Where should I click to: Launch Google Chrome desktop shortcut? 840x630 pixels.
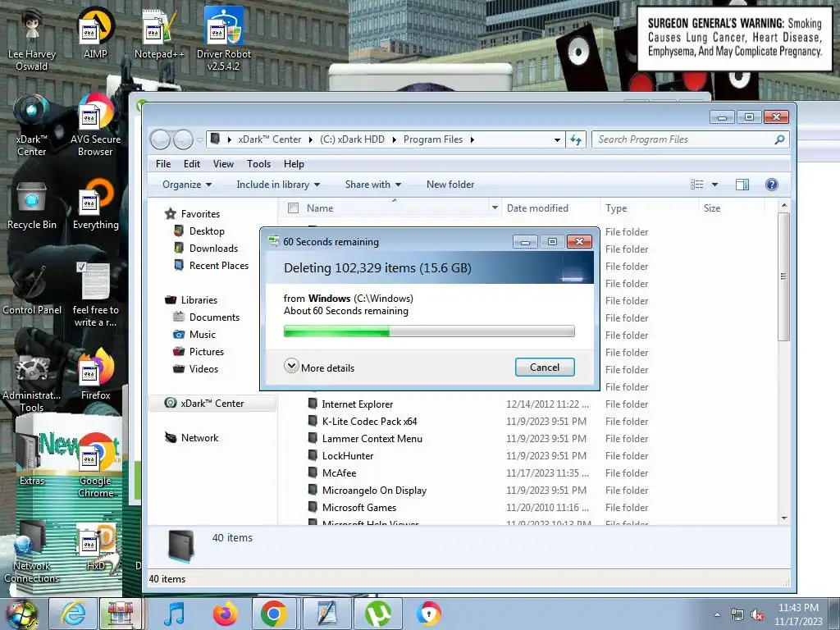pyautogui.click(x=95, y=466)
